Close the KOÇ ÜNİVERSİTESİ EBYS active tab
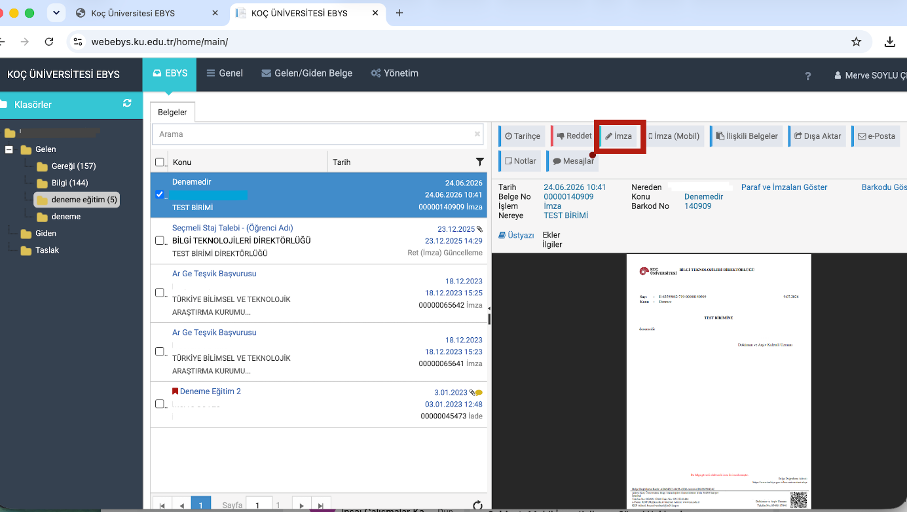Screen dimensions: 908x512 (x=375, y=13)
